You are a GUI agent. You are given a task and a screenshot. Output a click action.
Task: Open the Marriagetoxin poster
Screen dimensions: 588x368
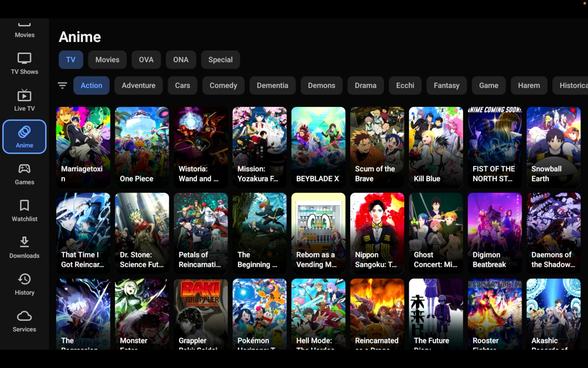click(83, 147)
